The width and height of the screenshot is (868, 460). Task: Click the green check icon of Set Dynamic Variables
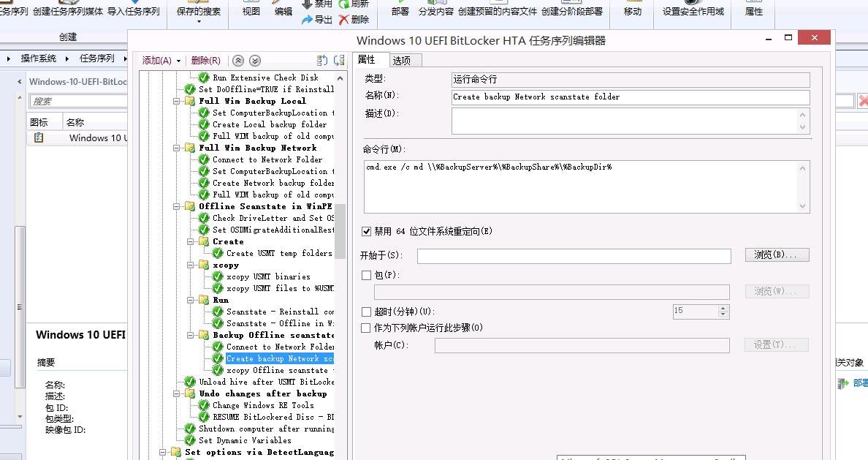click(x=190, y=440)
